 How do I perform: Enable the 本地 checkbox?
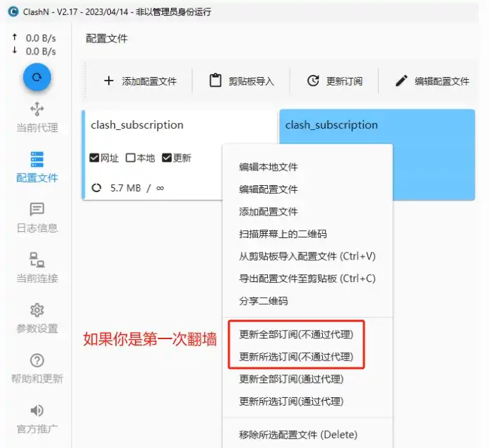(x=130, y=158)
